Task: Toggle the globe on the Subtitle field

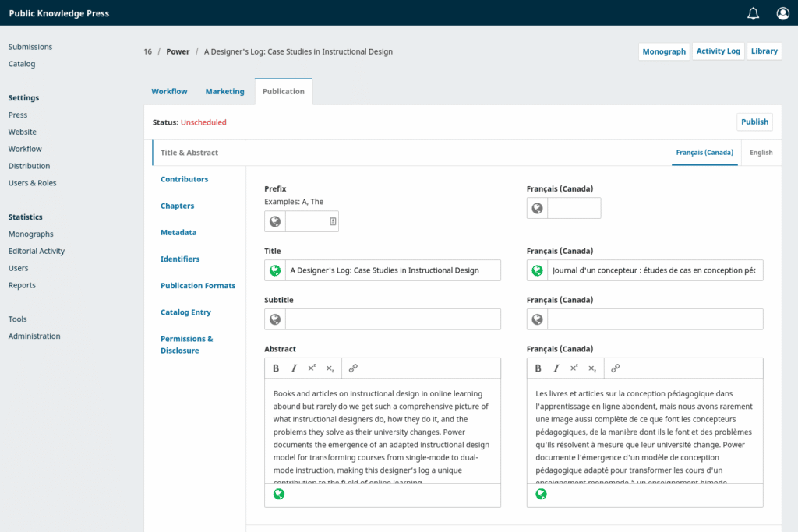Action: click(x=274, y=319)
